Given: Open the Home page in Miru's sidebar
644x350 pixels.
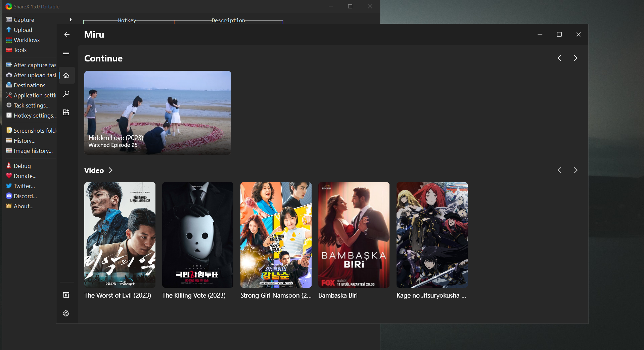Looking at the screenshot, I should tap(66, 75).
